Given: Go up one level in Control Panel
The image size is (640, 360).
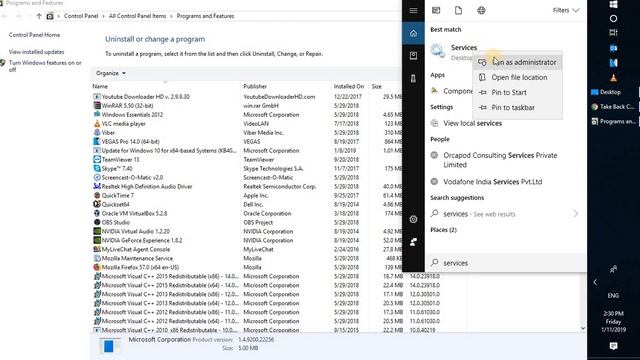Looking at the screenshot, I should [x=39, y=16].
